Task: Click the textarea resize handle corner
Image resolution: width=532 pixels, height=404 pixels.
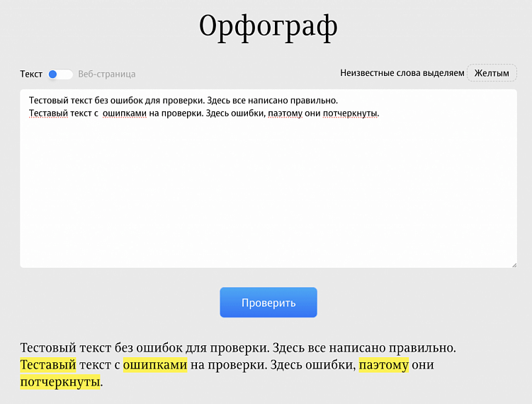Action: [x=514, y=265]
